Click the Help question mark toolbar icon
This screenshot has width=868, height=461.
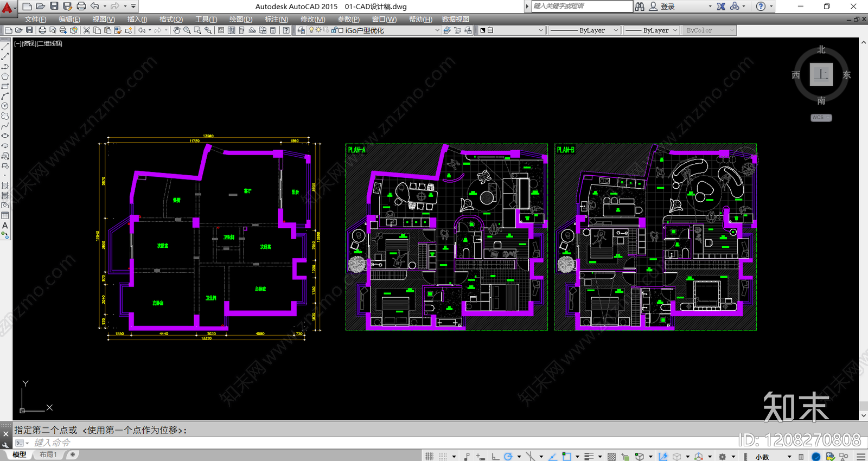pos(286,30)
